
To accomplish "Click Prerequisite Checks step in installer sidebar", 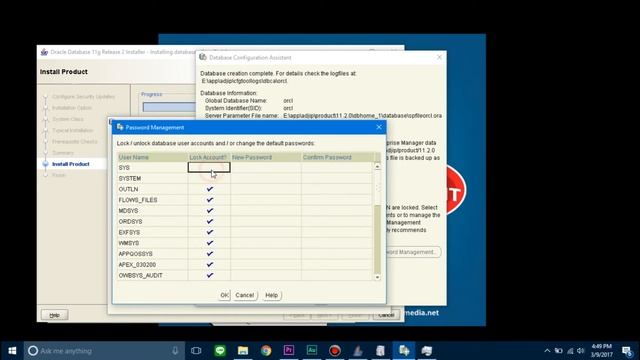I will [x=75, y=141].
